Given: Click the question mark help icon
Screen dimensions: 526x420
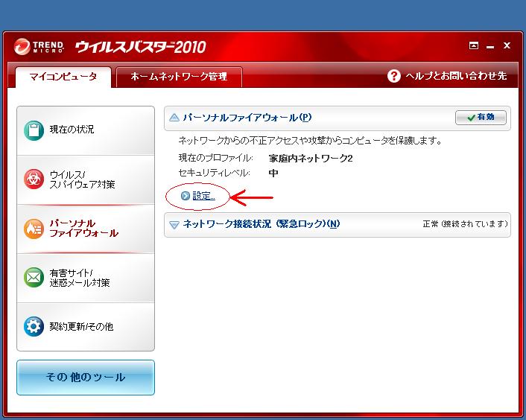Looking at the screenshot, I should click(x=394, y=76).
